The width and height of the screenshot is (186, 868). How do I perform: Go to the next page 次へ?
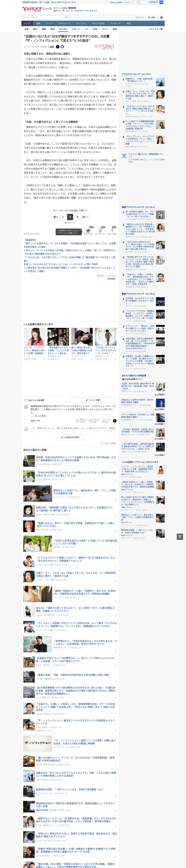pos(85,217)
